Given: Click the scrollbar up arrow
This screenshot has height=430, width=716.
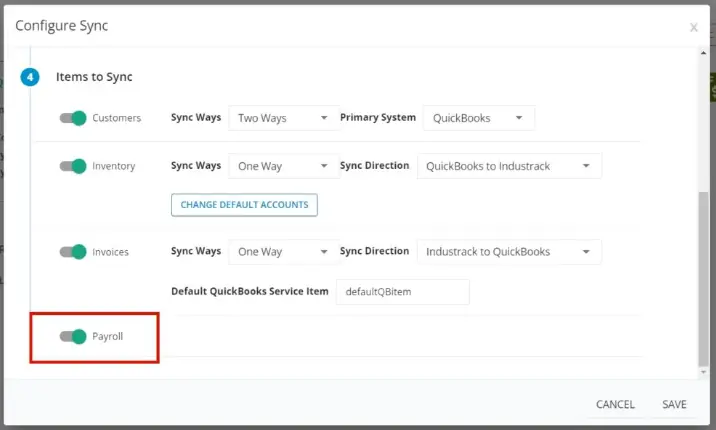Looking at the screenshot, I should tap(703, 53).
